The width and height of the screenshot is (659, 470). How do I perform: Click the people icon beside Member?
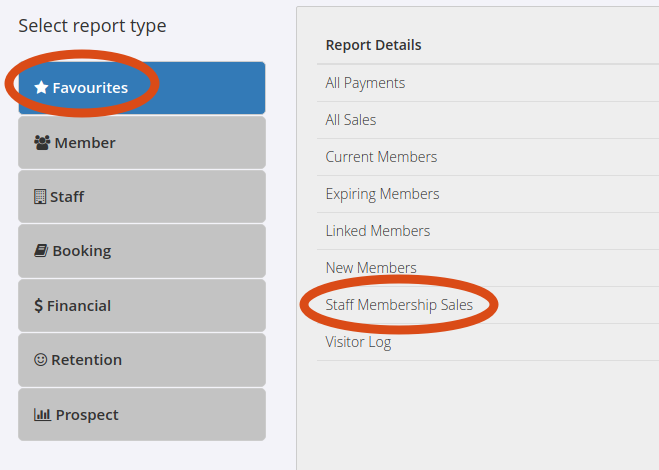[42, 143]
